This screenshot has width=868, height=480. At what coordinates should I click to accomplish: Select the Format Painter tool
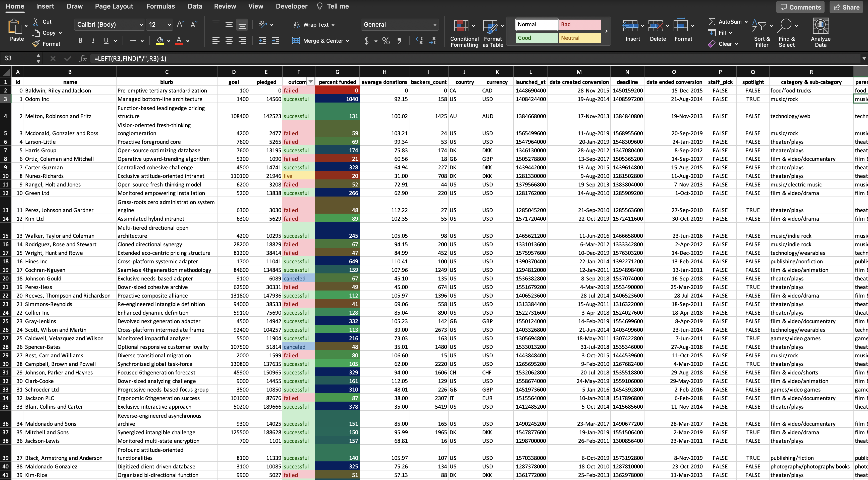coord(47,43)
